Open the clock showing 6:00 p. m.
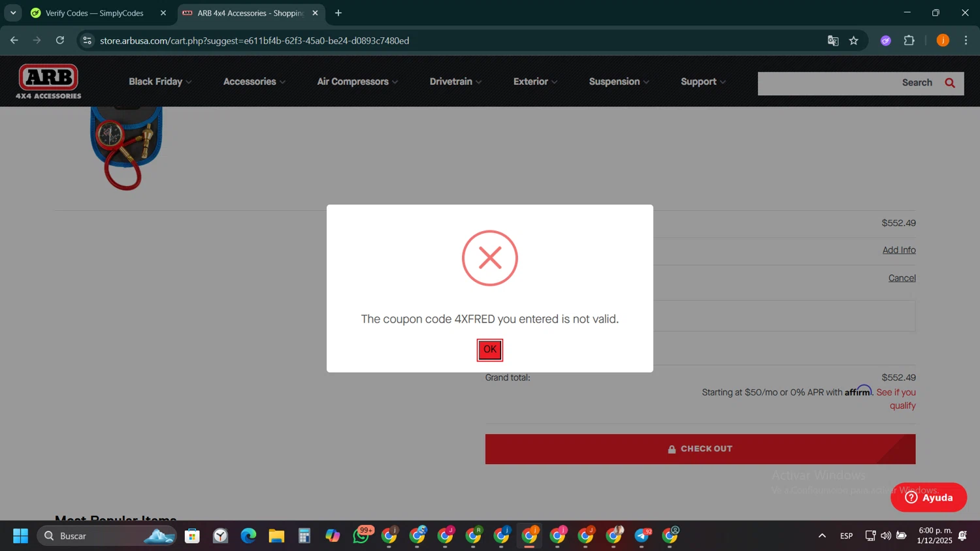The width and height of the screenshot is (980, 551). point(935,536)
